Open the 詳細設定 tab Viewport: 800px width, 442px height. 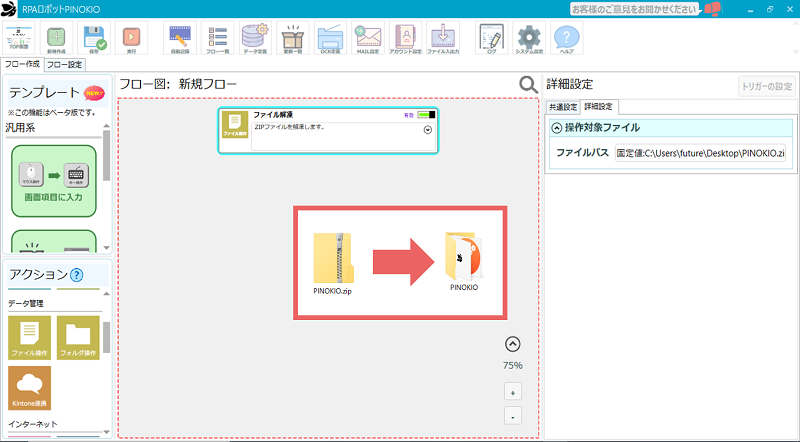[598, 106]
